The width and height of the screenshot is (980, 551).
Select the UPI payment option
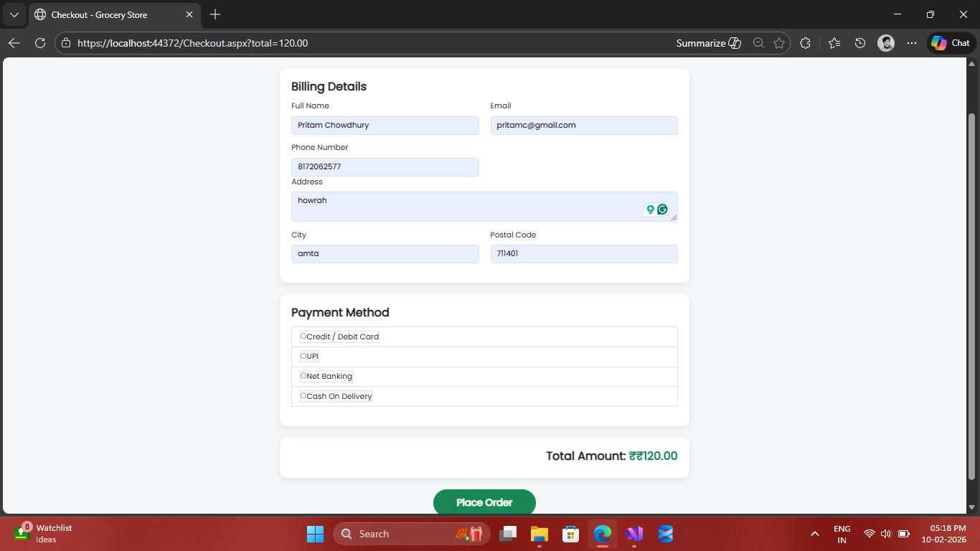[303, 357]
